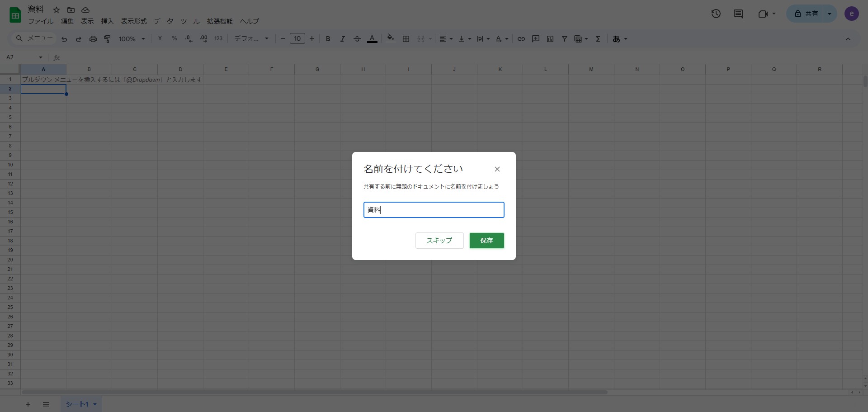
Task: Print the spreadsheet with printer icon
Action: tap(93, 39)
